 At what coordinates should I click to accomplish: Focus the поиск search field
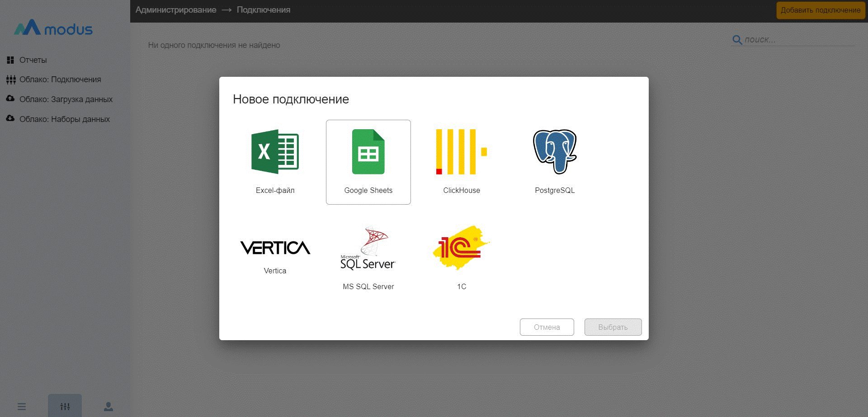(x=798, y=40)
